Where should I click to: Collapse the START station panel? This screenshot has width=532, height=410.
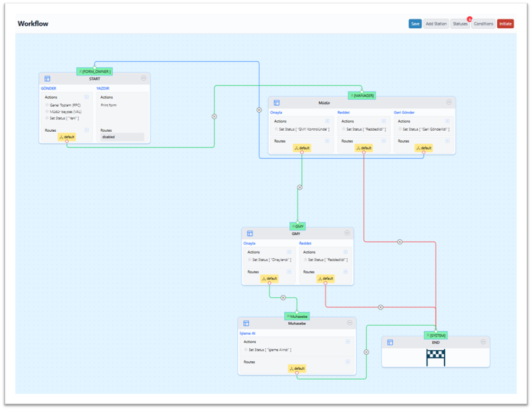click(144, 79)
